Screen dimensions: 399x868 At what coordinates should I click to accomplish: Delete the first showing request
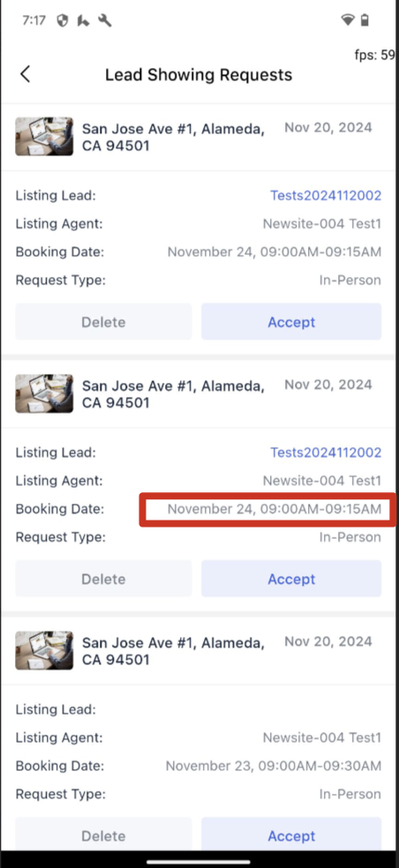pyautogui.click(x=103, y=322)
